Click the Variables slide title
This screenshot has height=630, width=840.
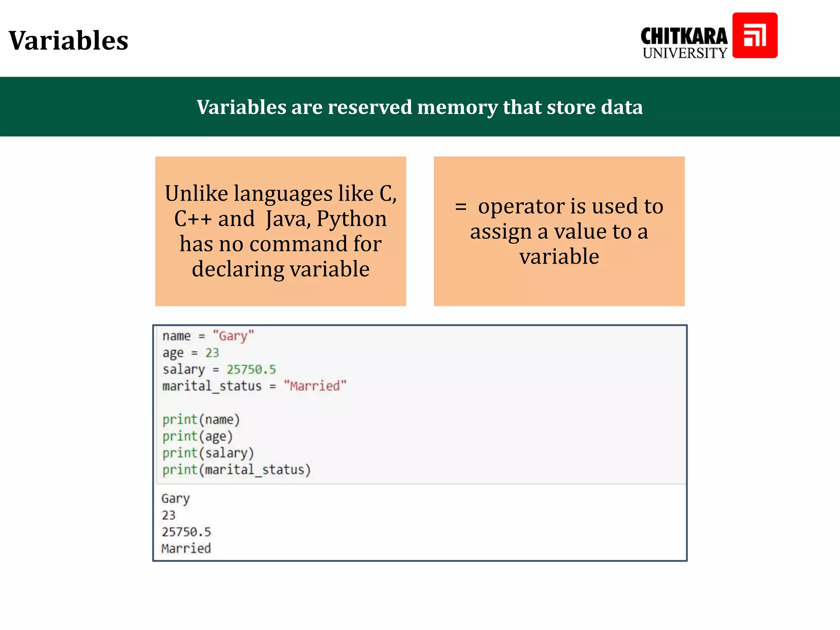pyautogui.click(x=68, y=41)
